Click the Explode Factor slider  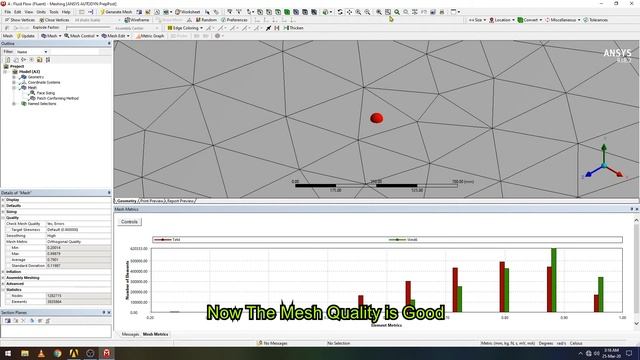coord(89,28)
